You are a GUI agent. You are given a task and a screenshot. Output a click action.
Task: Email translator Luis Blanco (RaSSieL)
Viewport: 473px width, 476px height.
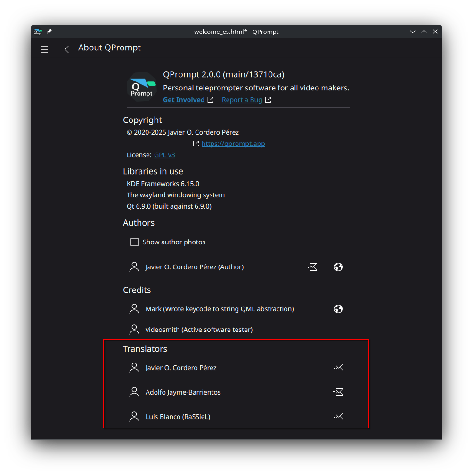(x=338, y=417)
